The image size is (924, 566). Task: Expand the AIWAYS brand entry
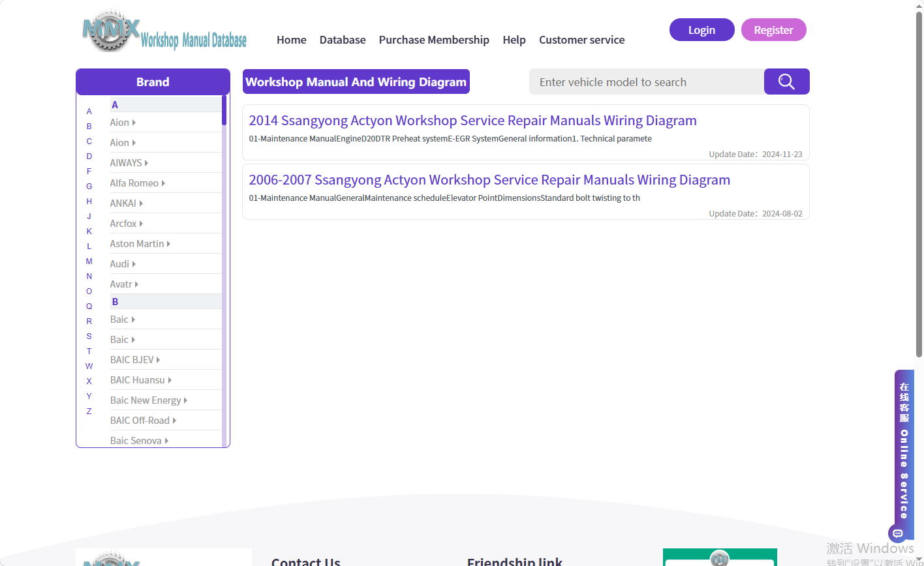point(129,163)
